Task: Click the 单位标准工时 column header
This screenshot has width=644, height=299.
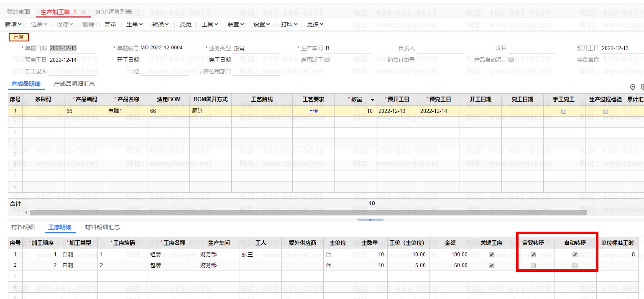Action: (x=617, y=243)
